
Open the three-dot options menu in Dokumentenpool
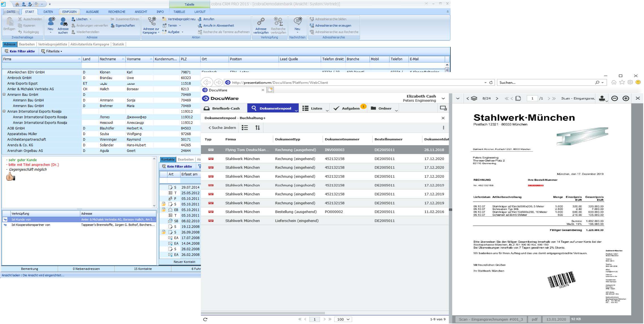click(x=444, y=128)
